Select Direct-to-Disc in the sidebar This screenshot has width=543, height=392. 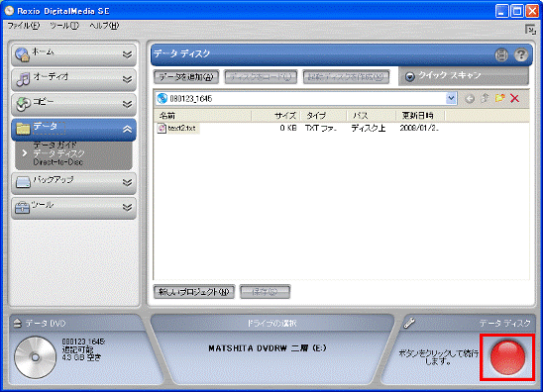point(57,162)
